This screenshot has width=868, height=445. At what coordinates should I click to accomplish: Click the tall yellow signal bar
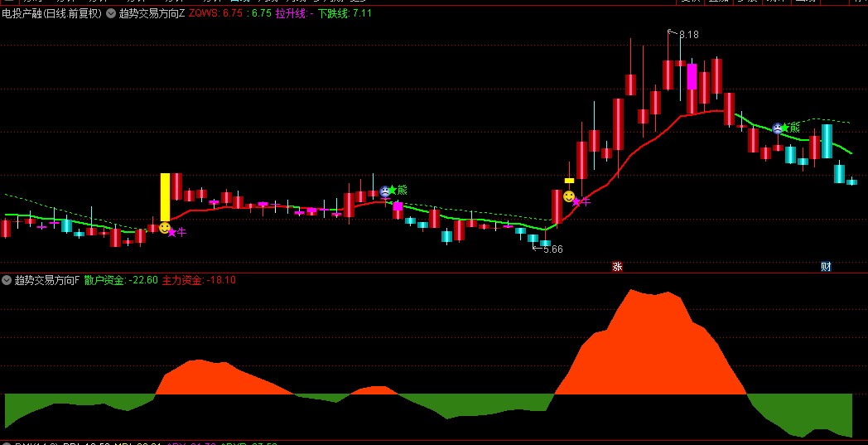coord(165,197)
